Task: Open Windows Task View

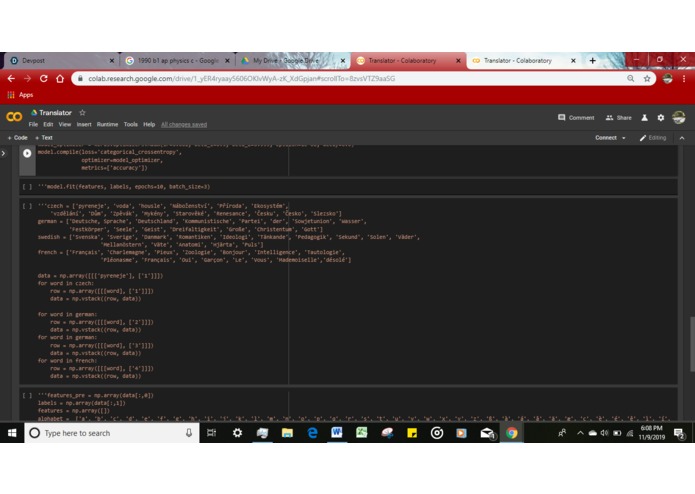Action: coord(211,433)
